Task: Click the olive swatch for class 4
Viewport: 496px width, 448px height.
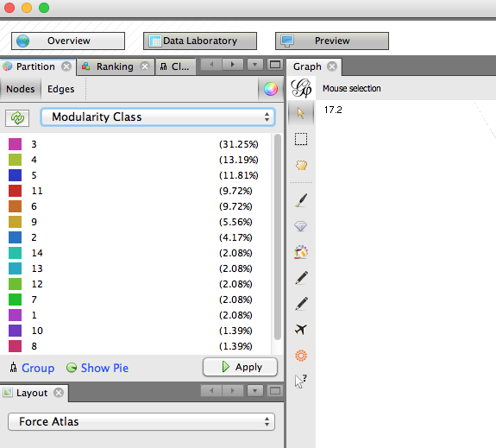Action: tap(15, 160)
